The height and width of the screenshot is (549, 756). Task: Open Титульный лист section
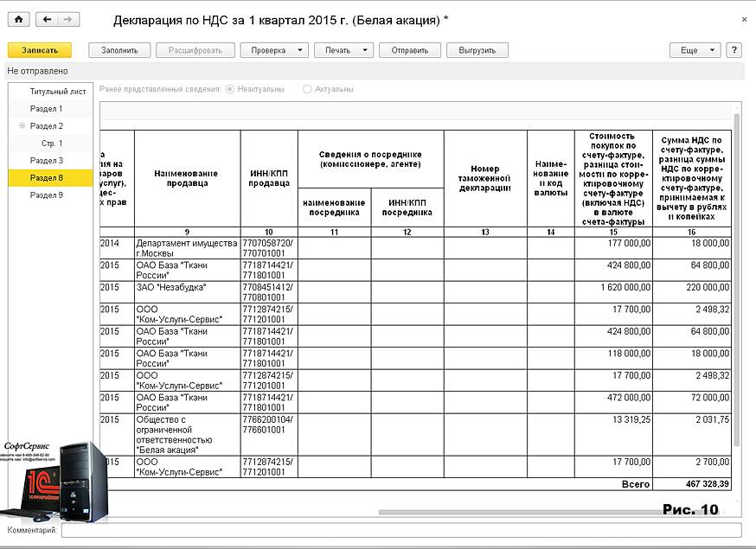(51, 92)
